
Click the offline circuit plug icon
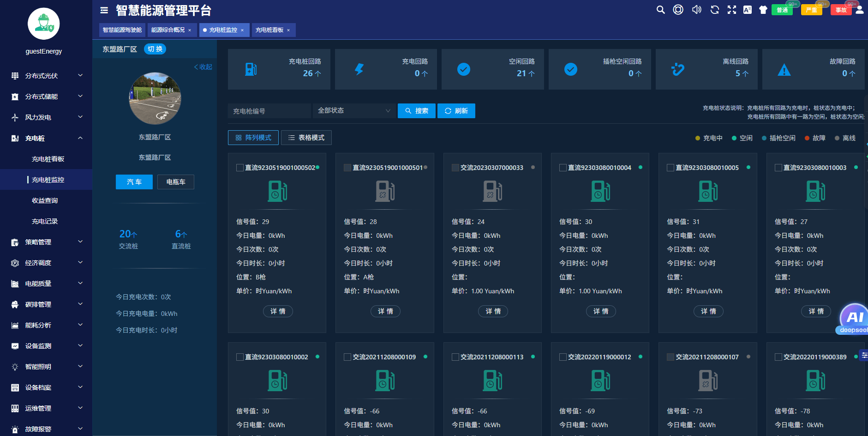(677, 69)
